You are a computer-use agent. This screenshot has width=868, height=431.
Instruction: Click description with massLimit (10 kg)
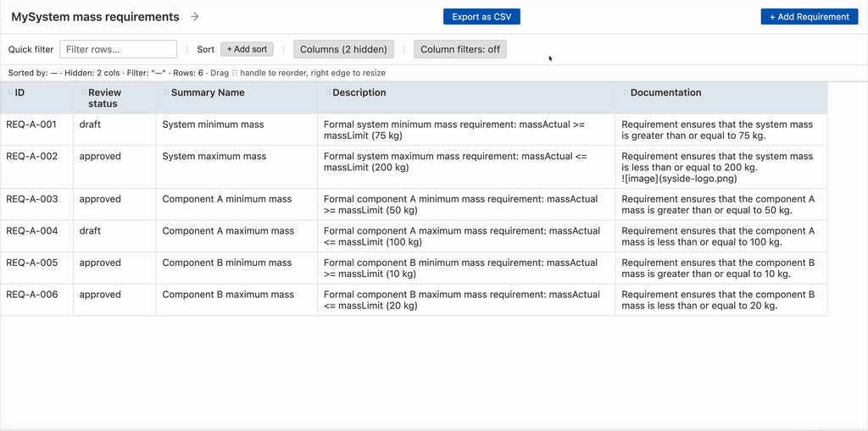point(467,268)
